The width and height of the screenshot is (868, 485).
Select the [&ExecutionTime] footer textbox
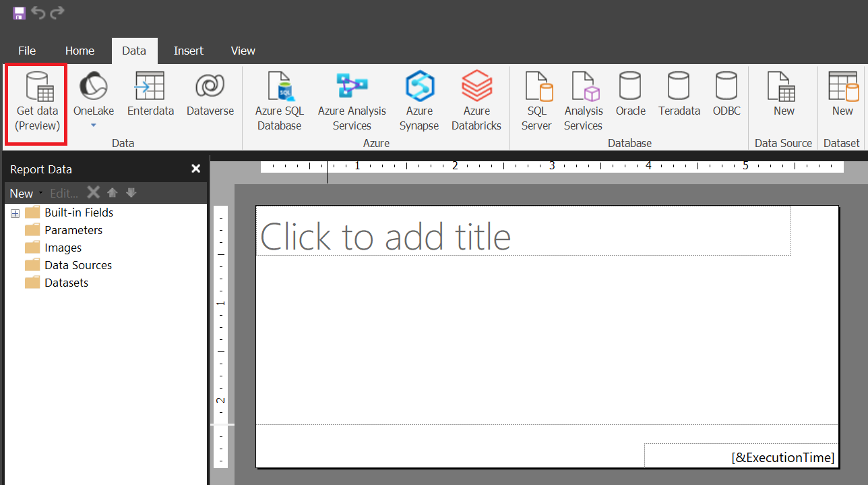(741, 455)
